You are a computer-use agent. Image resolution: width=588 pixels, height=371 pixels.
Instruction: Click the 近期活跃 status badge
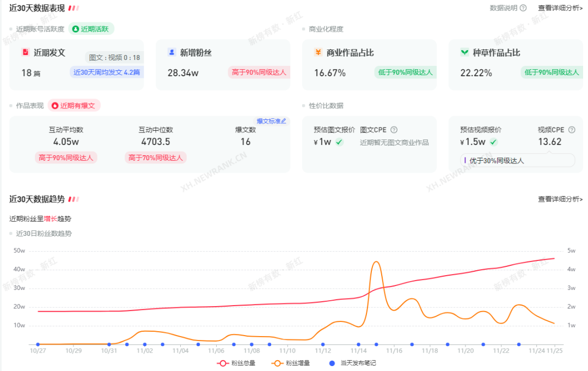91,29
